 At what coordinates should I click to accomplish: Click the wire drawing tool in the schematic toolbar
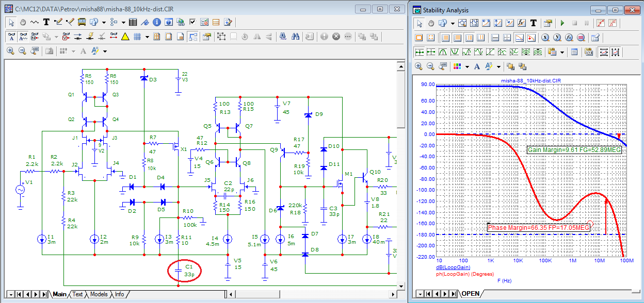(58, 22)
